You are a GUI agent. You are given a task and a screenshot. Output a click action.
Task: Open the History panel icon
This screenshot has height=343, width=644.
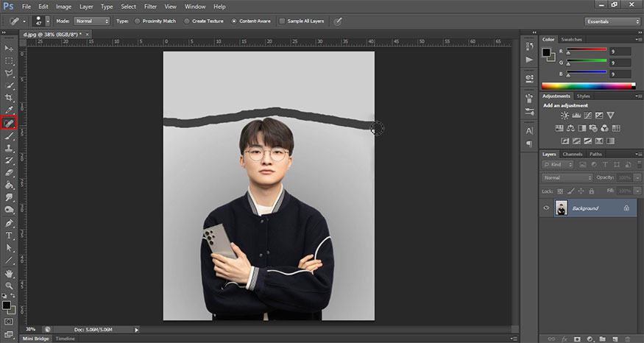click(x=529, y=46)
